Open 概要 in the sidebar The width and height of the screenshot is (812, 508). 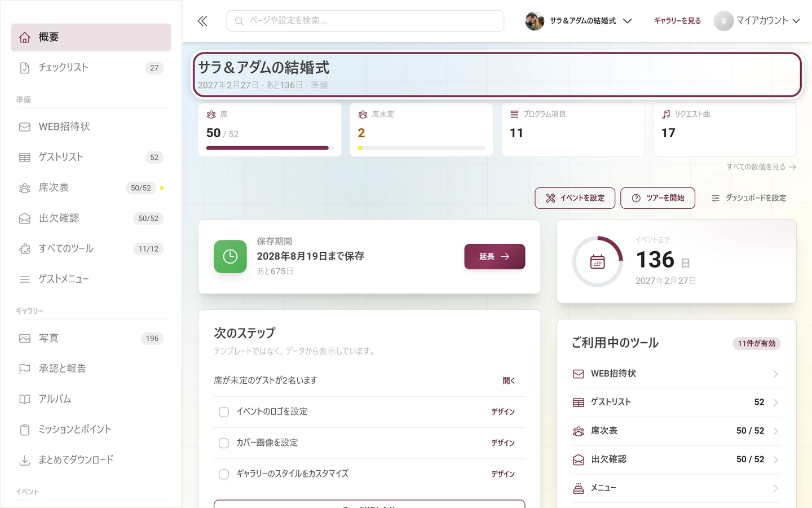pyautogui.click(x=91, y=37)
